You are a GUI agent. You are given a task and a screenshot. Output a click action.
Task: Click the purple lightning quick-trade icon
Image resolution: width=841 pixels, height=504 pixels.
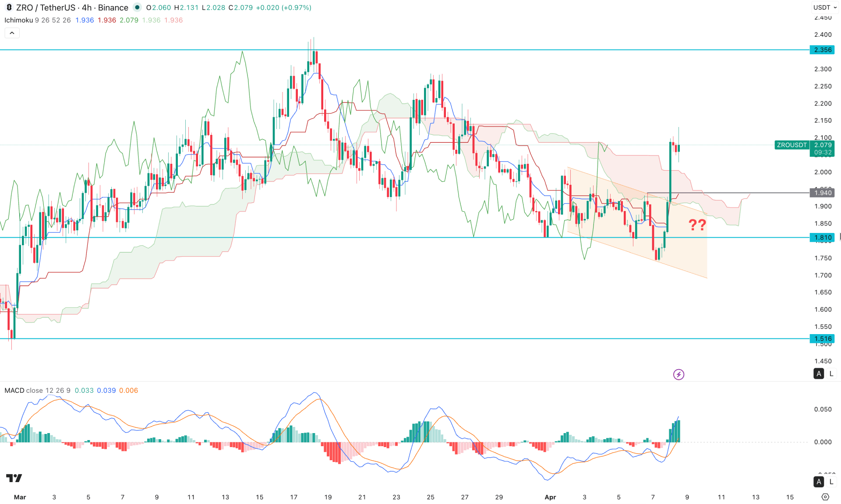pyautogui.click(x=678, y=374)
